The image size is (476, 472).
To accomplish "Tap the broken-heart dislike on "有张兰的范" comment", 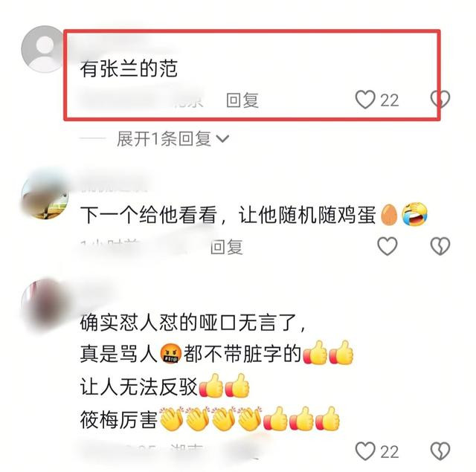I will tap(440, 100).
